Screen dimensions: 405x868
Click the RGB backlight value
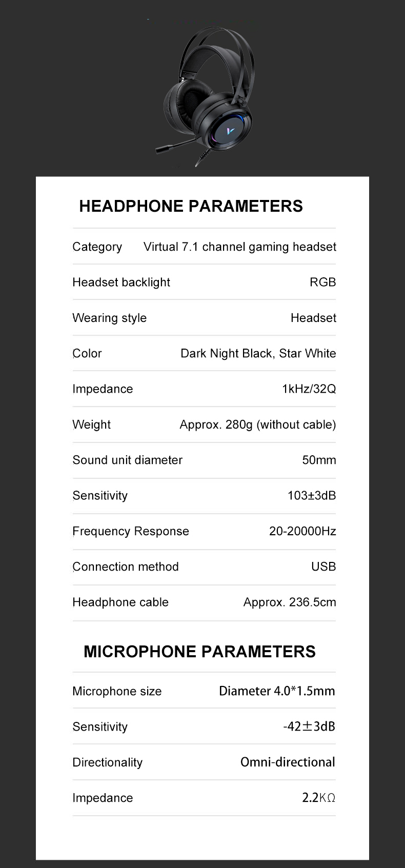click(x=322, y=282)
